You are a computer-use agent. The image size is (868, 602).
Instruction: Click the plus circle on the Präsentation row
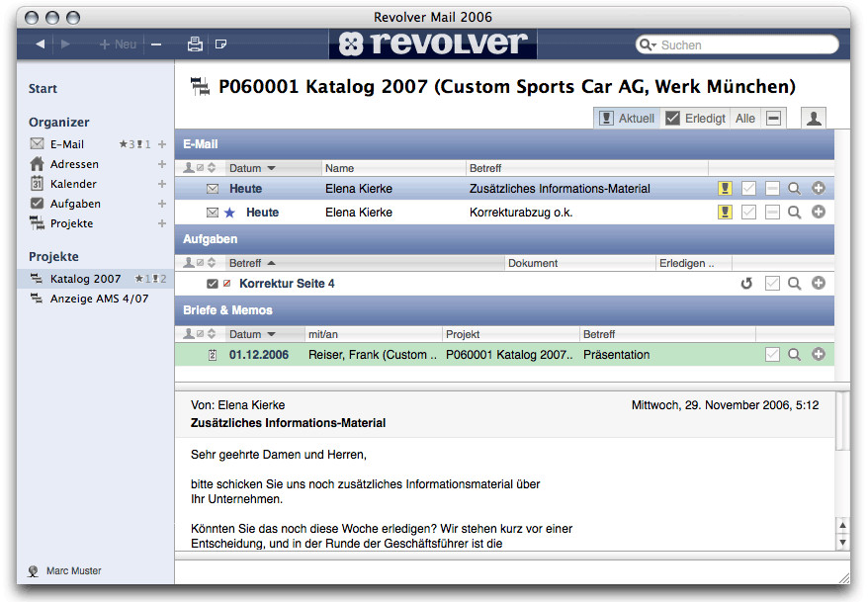819,355
